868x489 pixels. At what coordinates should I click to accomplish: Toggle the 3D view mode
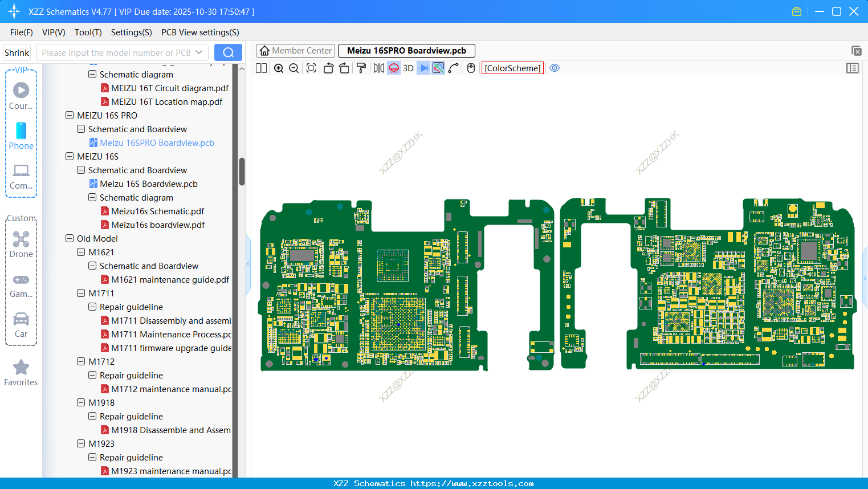408,68
